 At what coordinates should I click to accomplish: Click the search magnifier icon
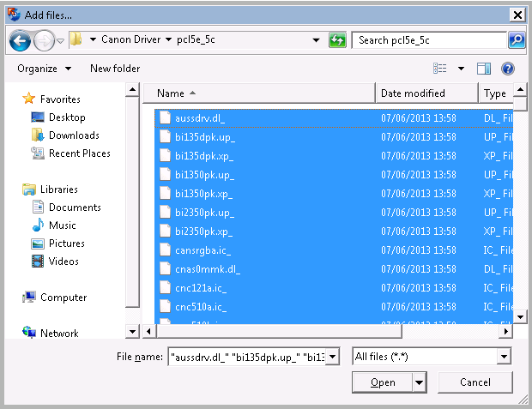point(516,40)
